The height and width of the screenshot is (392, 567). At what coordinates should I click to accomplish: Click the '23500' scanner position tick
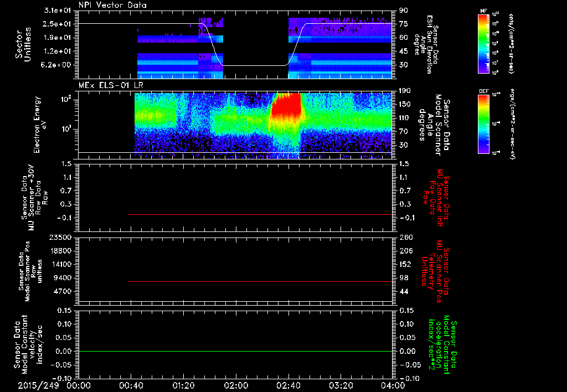pyautogui.click(x=60, y=238)
